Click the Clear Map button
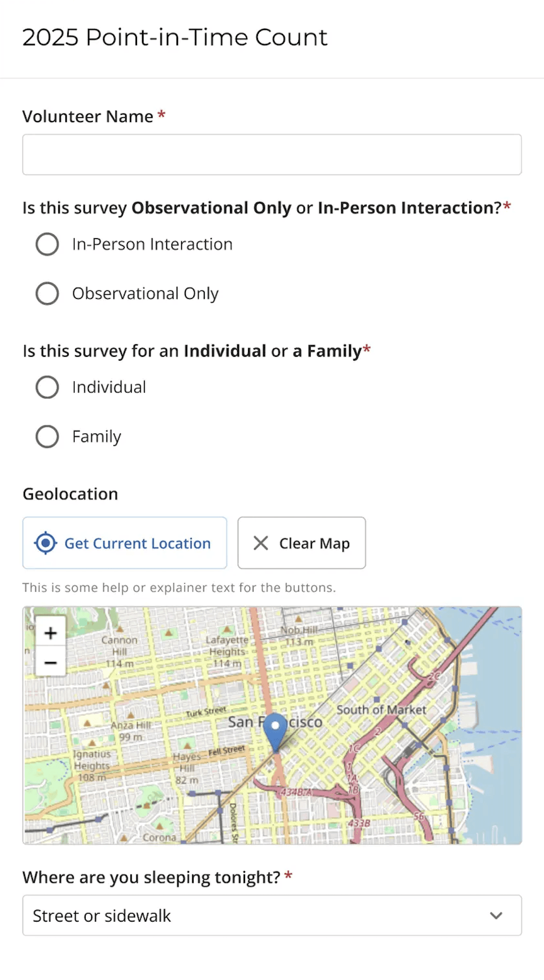544x980 pixels. [301, 543]
